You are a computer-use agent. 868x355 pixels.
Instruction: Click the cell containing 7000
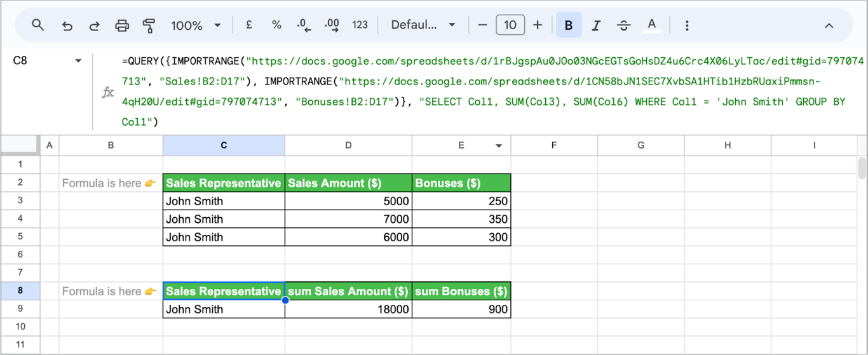click(x=348, y=219)
